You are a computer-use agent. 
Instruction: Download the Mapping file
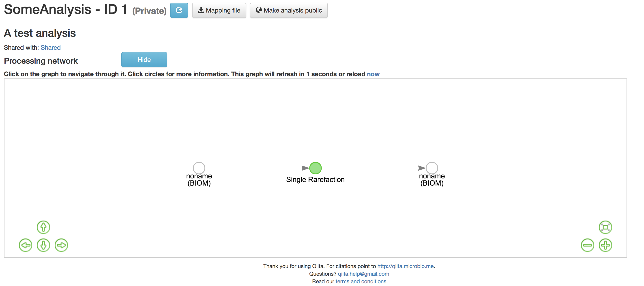[219, 10]
